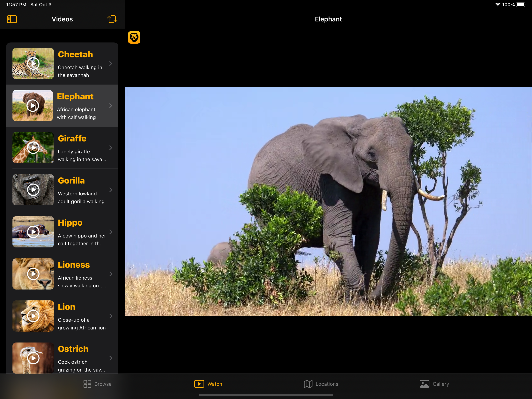The image size is (532, 399).
Task: Play the Giraffe video thumbnail
Action: click(33, 148)
